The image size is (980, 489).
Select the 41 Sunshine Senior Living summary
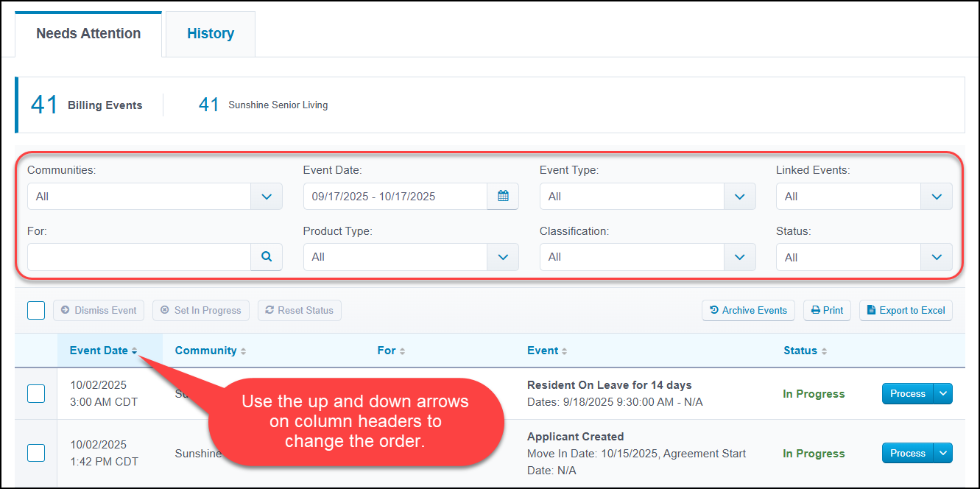click(263, 105)
